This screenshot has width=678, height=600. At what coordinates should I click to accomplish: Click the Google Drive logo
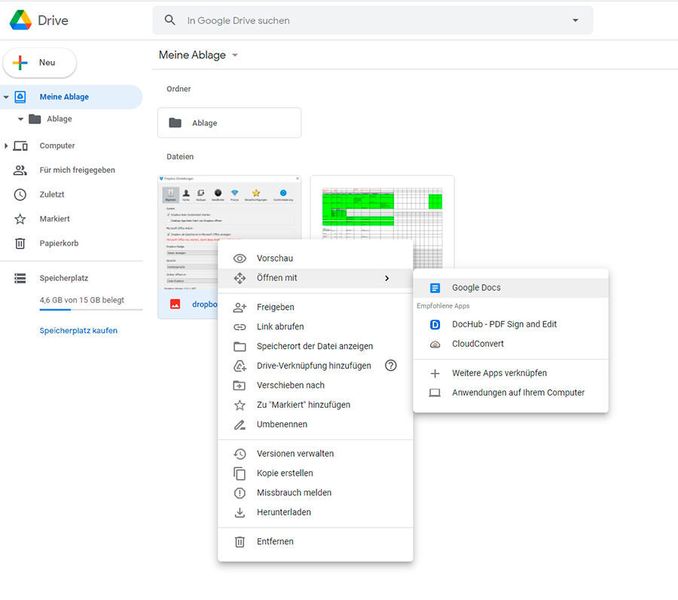click(20, 20)
